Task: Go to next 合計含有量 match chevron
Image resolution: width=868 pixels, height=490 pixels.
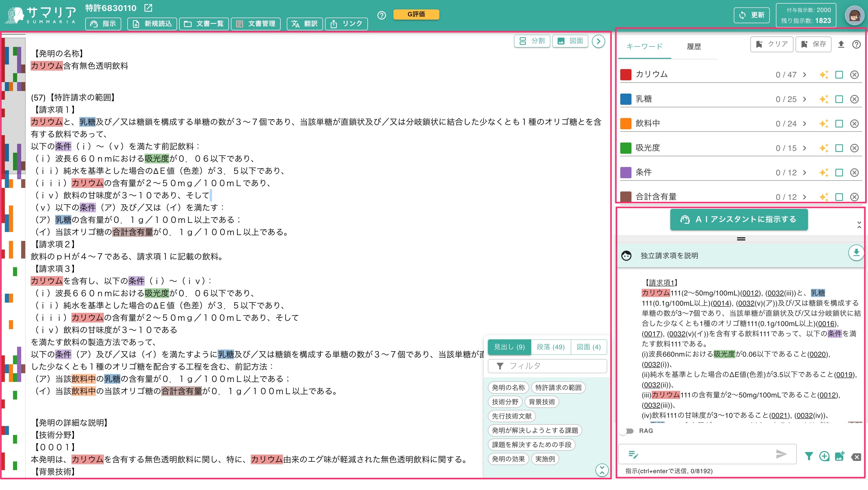Action: click(805, 197)
